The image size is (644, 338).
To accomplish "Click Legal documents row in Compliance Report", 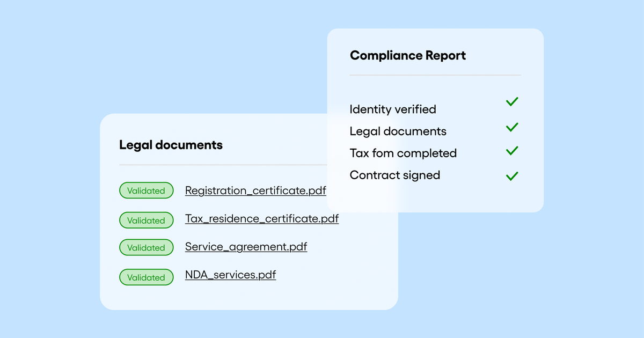I will coord(398,131).
